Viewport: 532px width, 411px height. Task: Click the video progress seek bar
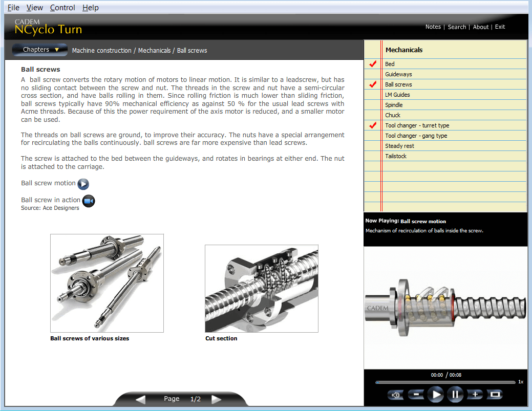(x=445, y=382)
